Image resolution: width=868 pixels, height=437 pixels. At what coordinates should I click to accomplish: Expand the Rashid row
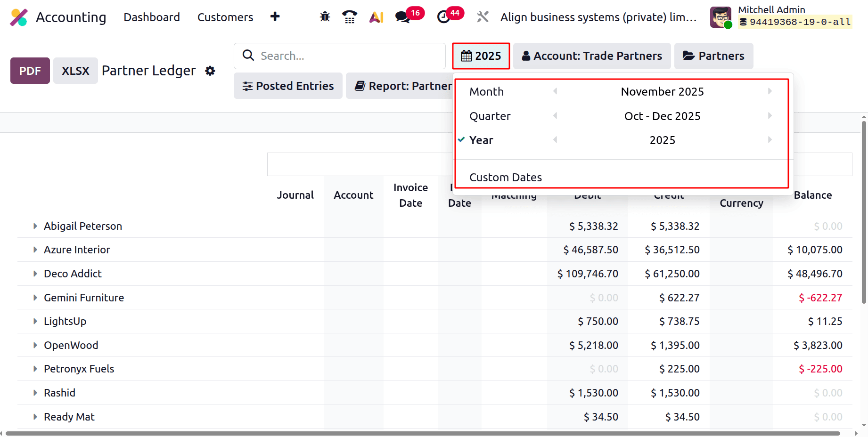35,393
